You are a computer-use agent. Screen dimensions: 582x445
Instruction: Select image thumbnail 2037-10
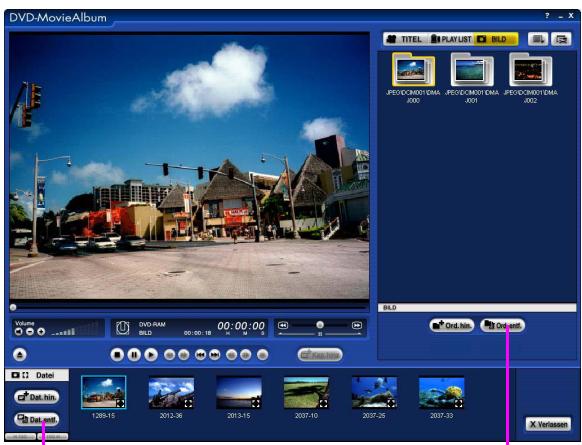point(306,393)
